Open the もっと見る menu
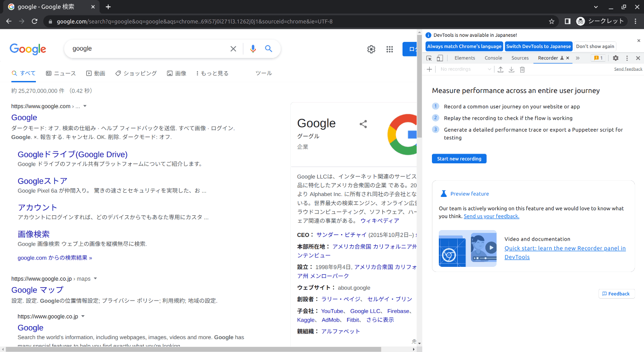644x352 pixels. click(212, 73)
